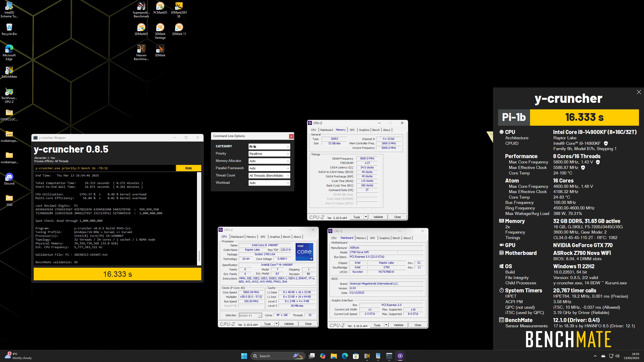Click the taskbar Search box

click(278, 356)
